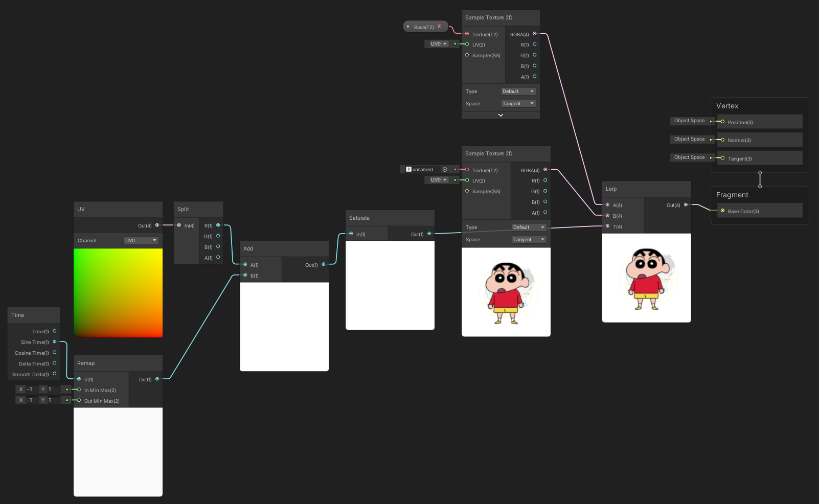The width and height of the screenshot is (819, 504).
Task: Select the Vertex block header
Action: (x=727, y=106)
